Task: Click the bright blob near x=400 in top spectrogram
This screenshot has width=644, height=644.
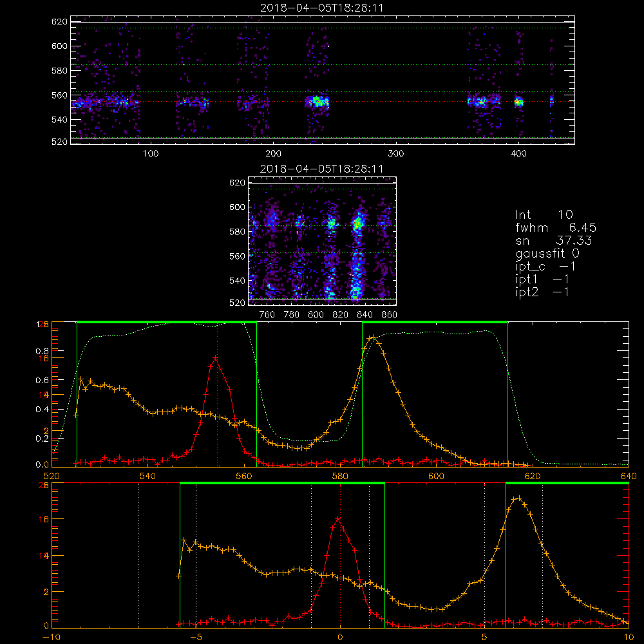Action: tap(519, 102)
